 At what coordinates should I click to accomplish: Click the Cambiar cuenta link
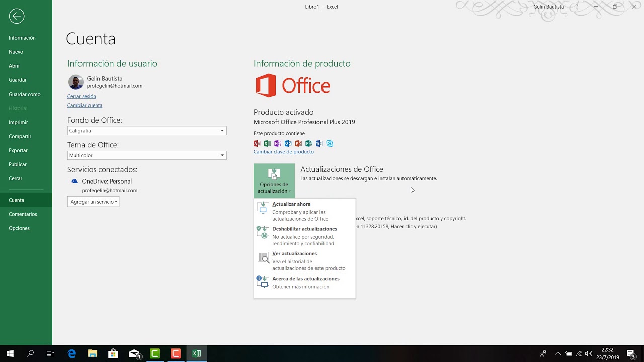(x=85, y=105)
